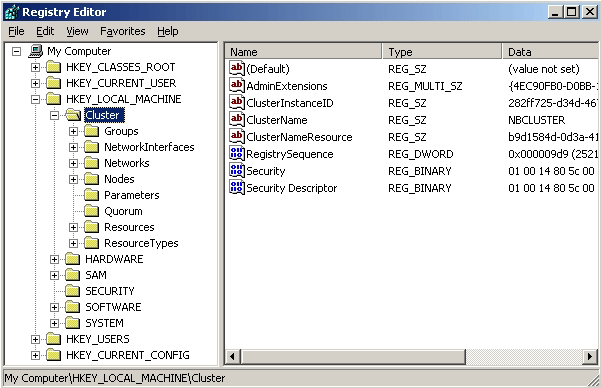The width and height of the screenshot is (601, 388).
Task: Click the string icon beside ClusterInstanceID
Action: [x=236, y=102]
